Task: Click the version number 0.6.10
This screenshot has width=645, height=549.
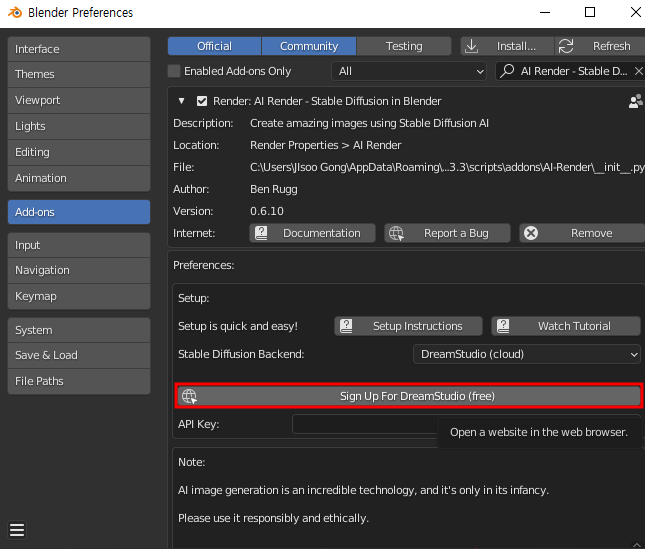Action: click(267, 211)
